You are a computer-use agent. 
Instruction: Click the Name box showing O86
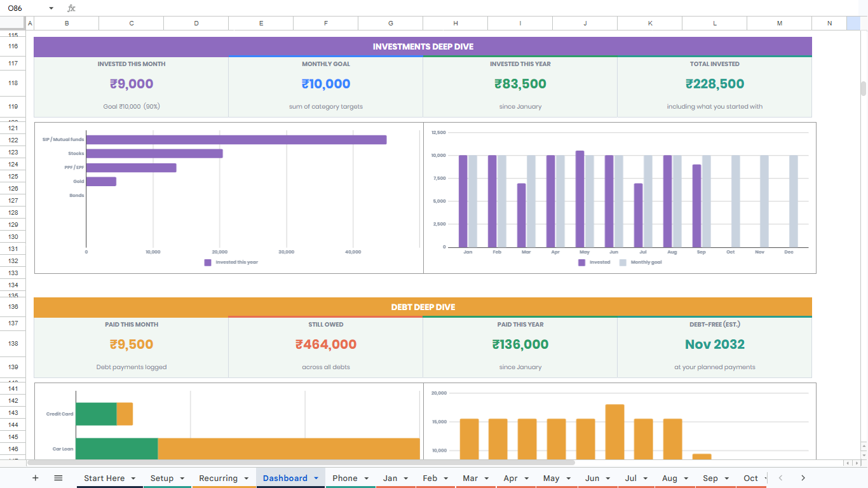tap(25, 8)
